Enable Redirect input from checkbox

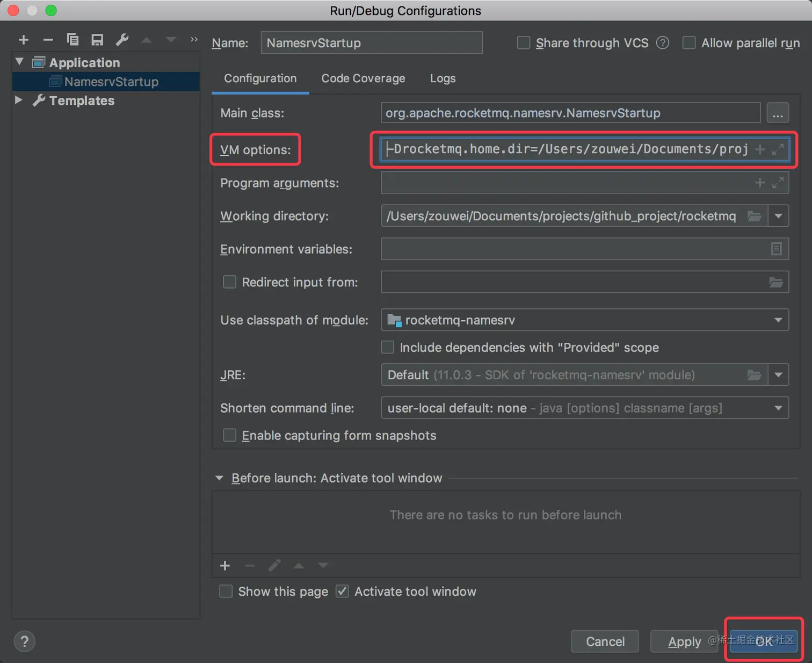[x=229, y=282]
